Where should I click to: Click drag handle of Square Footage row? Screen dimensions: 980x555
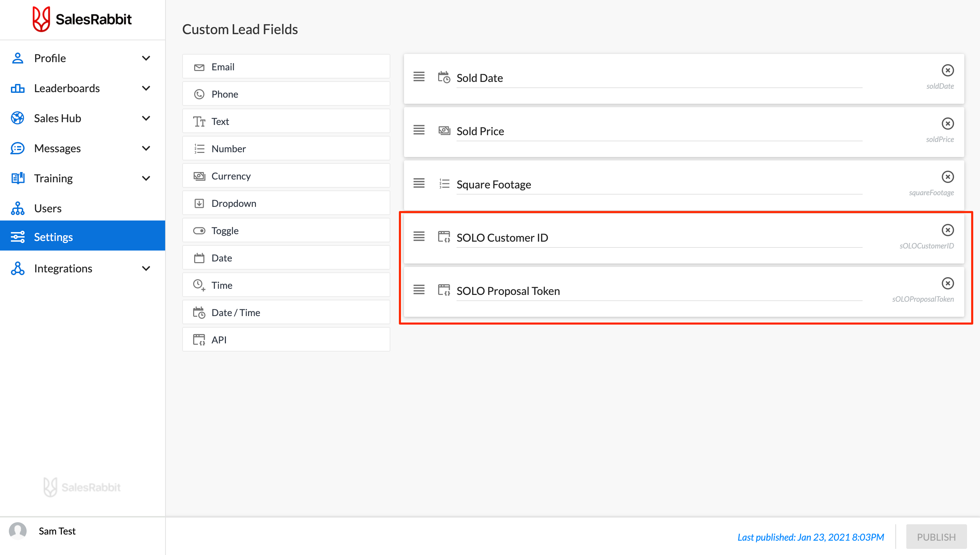tap(419, 183)
